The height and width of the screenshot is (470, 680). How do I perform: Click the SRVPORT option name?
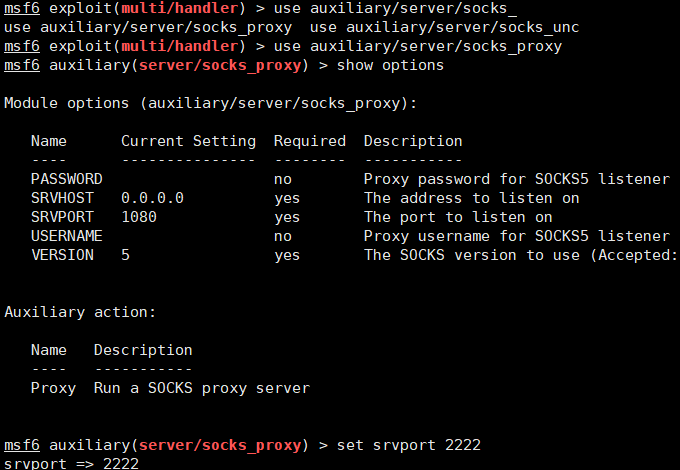click(62, 217)
